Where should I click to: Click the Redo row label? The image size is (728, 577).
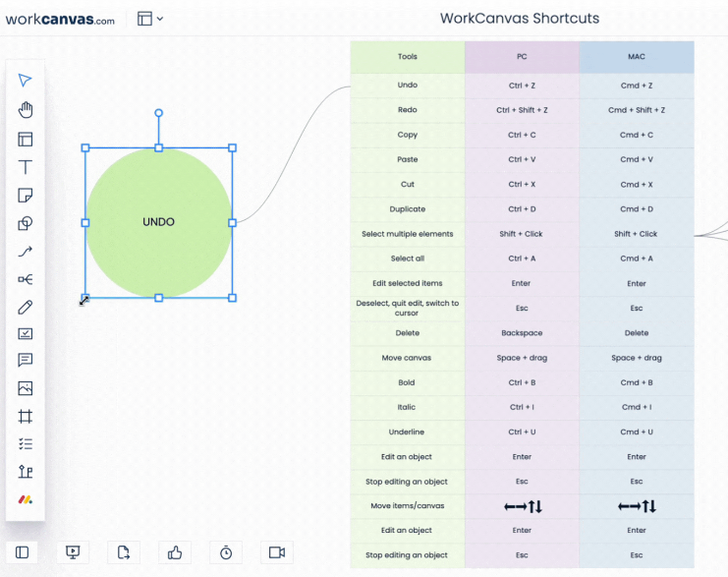point(407,110)
